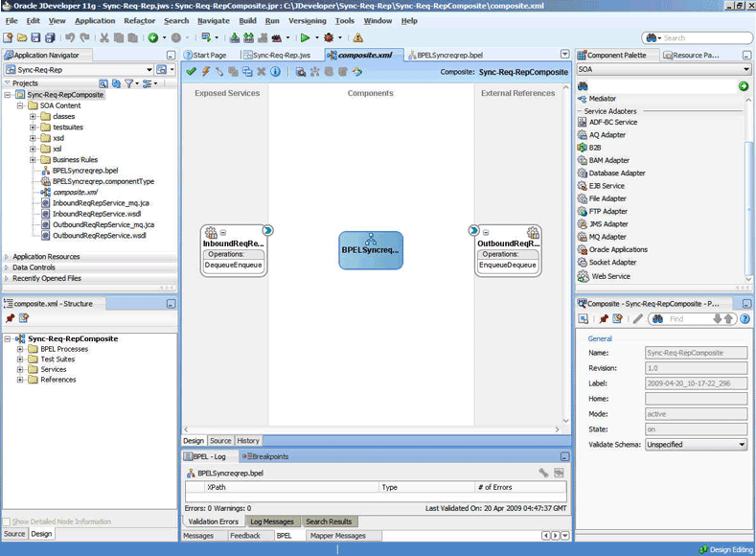The height and width of the screenshot is (556, 756).
Task: Click the green validate checkmark in composite toolbar
Action: [191, 71]
